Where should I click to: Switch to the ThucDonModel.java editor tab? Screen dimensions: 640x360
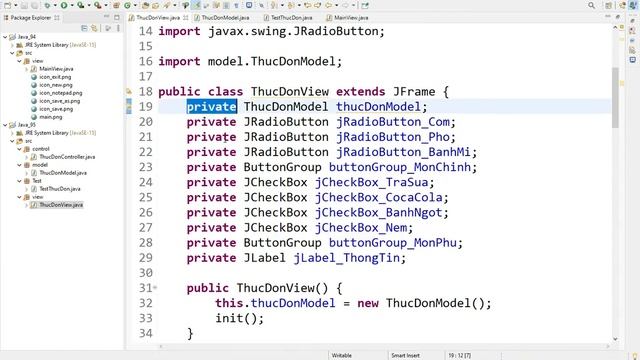coord(225,18)
